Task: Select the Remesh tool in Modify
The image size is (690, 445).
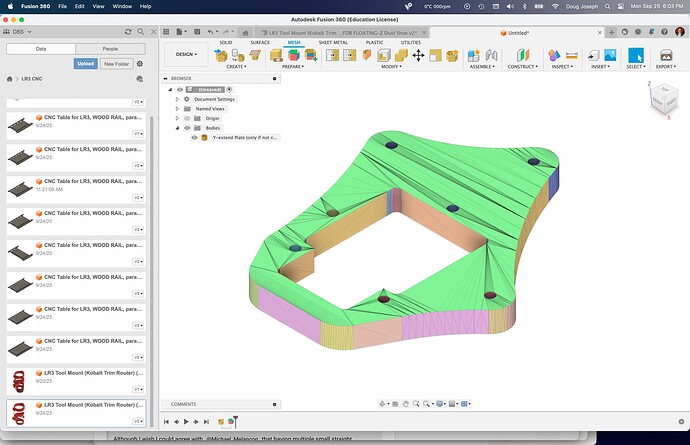Action: [x=332, y=55]
